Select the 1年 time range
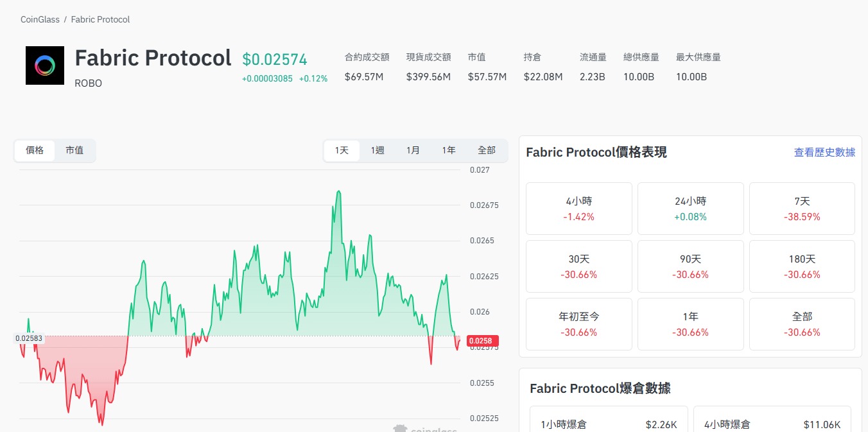 point(449,150)
